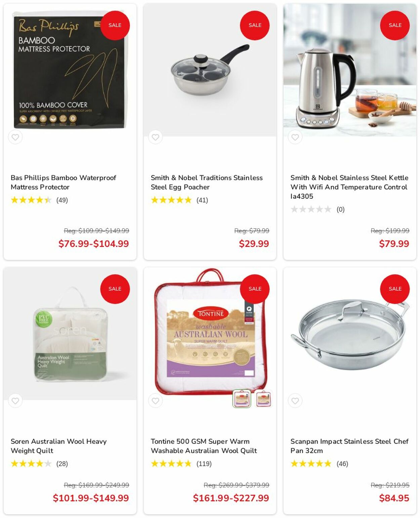This screenshot has height=518, width=420.
Task: Open Smith & Nobel Kettle With Wifi title
Action: pyautogui.click(x=349, y=187)
